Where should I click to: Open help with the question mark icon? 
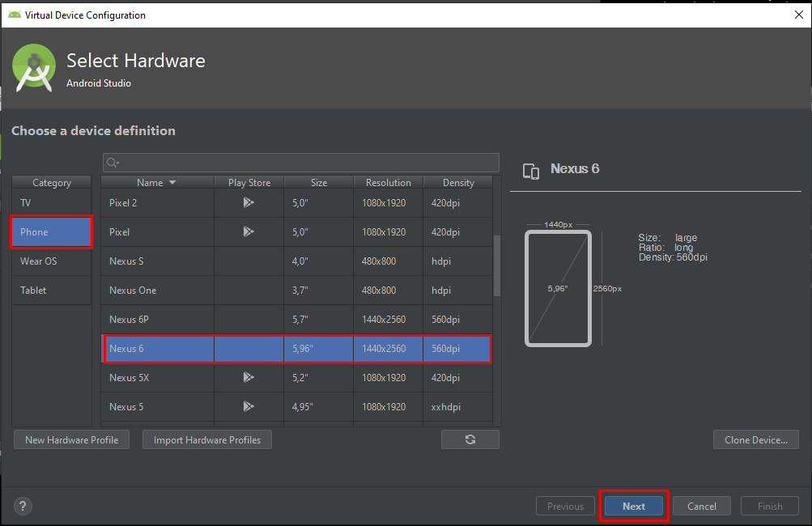[x=23, y=507]
